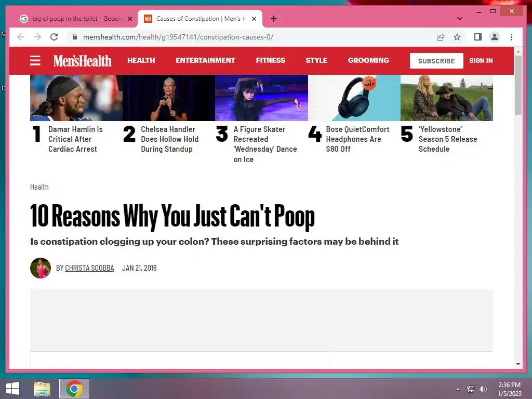The image size is (532, 399).
Task: Open the GROOMING nav section
Action: 368,60
